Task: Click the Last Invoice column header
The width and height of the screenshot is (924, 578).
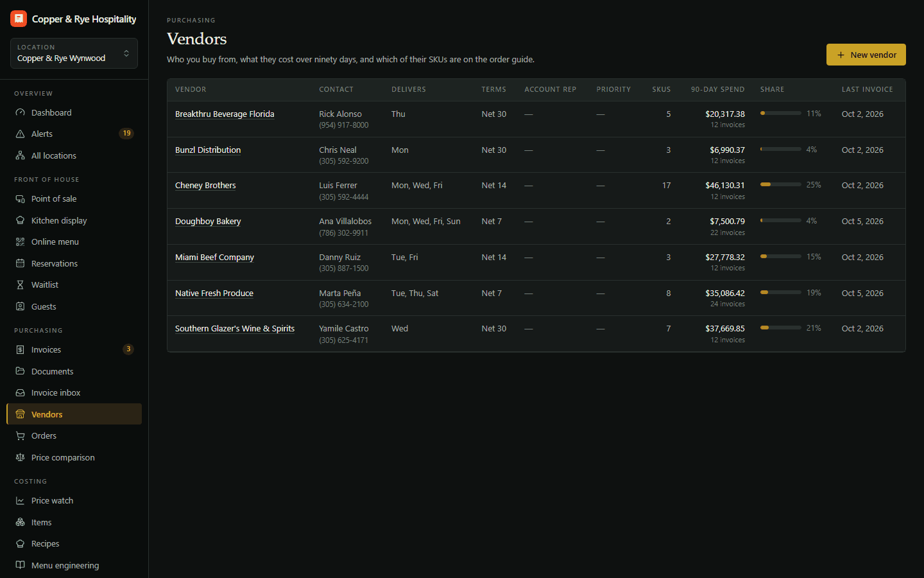Action: pos(867,89)
